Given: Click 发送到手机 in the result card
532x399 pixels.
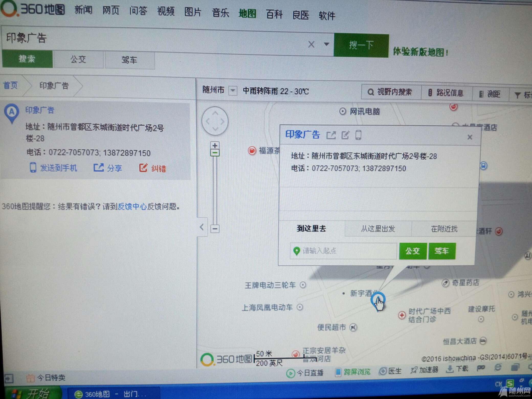Looking at the screenshot, I should click(53, 168).
